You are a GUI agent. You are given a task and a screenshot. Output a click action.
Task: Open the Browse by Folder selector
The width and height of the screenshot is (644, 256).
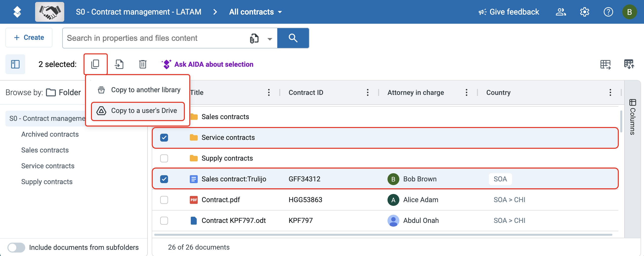pos(64,92)
